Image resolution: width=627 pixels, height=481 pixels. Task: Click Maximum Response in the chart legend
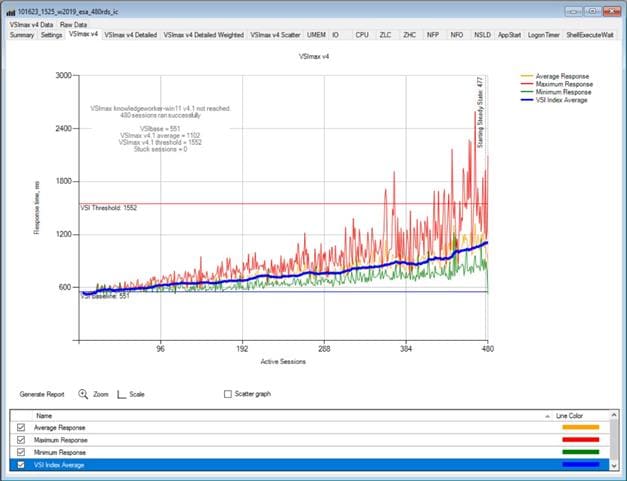(564, 84)
